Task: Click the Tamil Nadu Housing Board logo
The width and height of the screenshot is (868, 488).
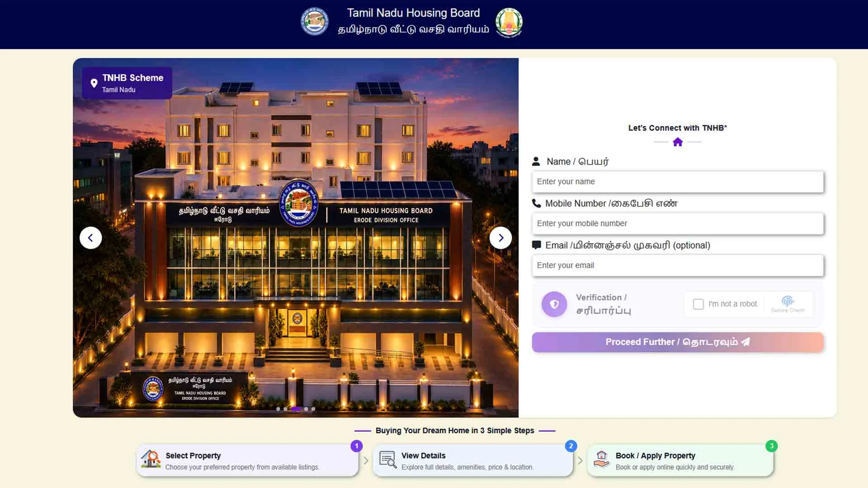Action: coord(315,21)
